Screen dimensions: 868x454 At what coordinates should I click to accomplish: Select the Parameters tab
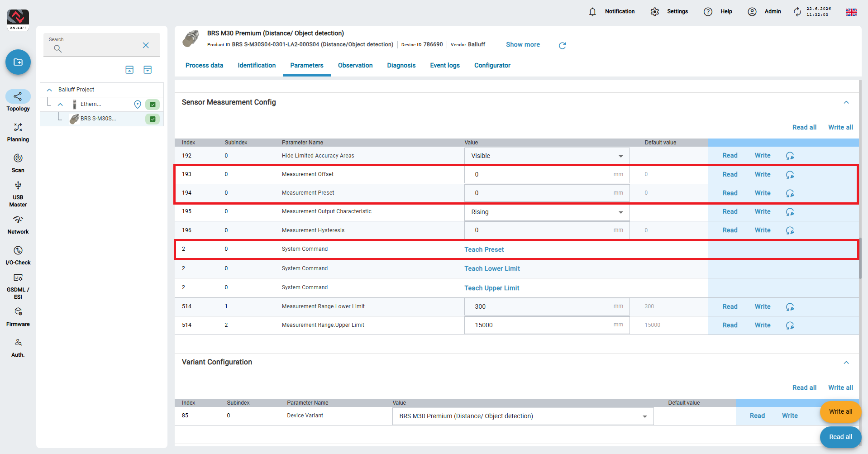[x=307, y=65]
